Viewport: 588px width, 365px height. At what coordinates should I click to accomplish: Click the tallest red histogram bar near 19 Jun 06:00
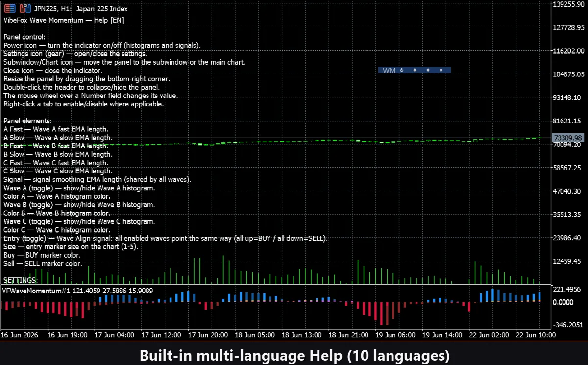click(382, 313)
